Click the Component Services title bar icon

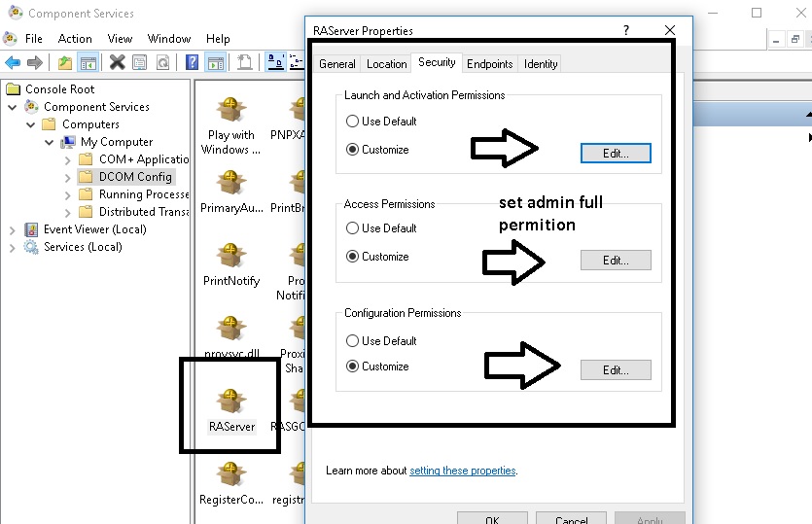(16, 13)
